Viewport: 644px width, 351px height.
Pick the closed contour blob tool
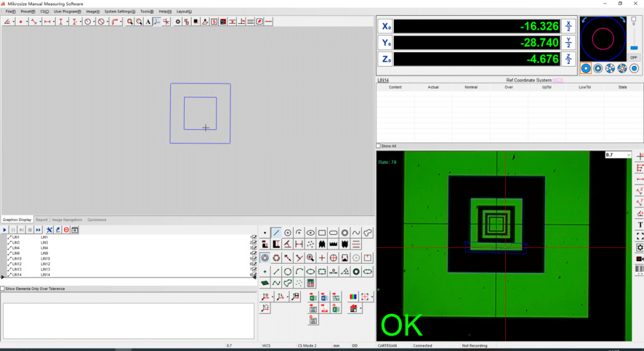pos(368,233)
